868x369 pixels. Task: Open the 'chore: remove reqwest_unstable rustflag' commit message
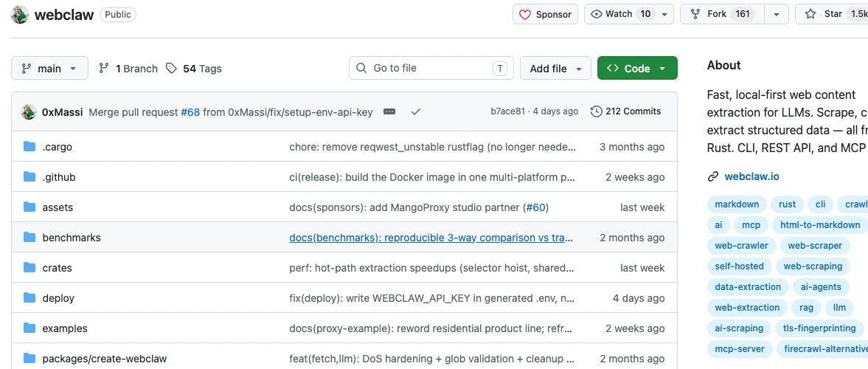pos(432,148)
